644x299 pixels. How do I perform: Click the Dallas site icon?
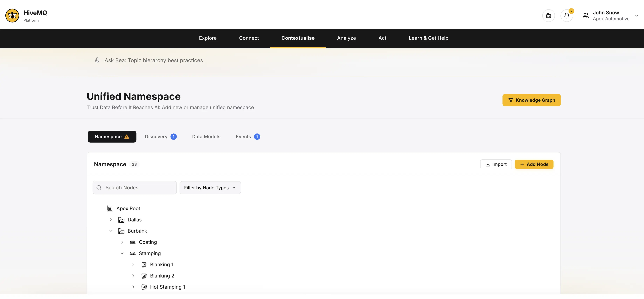pos(121,220)
